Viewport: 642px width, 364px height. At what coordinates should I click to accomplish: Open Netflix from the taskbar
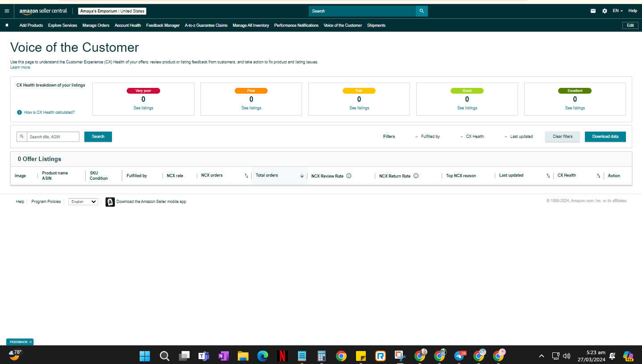282,356
